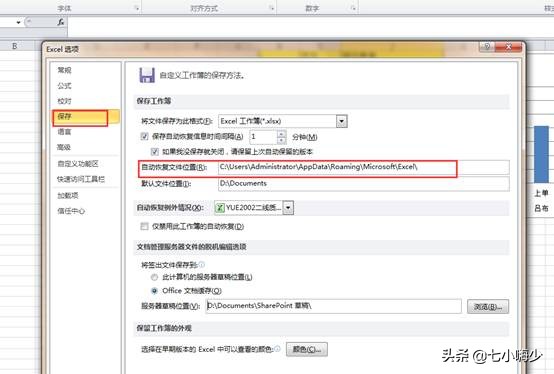Click the 服务器草稿位置 path field
Screen dimensions: 554x374
tap(334, 306)
